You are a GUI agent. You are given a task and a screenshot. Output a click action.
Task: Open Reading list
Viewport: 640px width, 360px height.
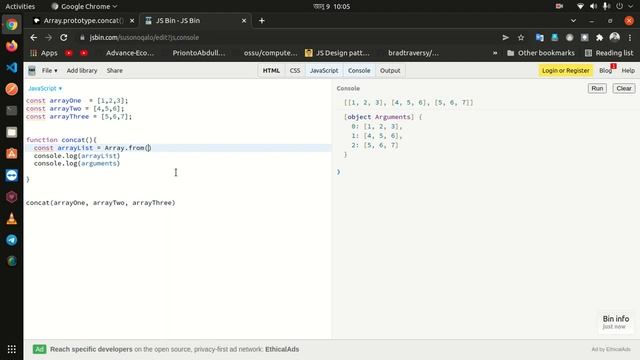[609, 53]
